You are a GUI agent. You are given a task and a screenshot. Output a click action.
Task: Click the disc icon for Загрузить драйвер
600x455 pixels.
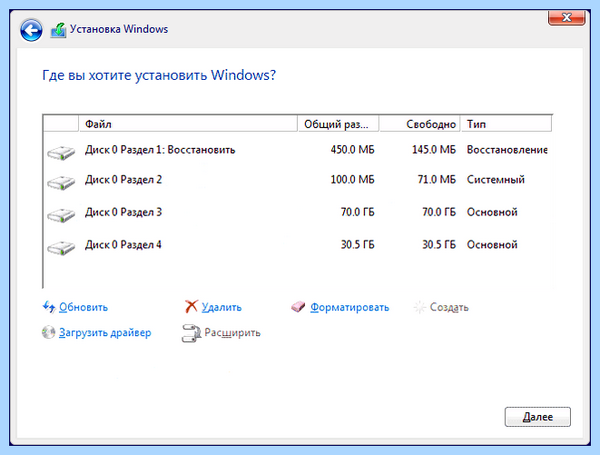click(49, 332)
